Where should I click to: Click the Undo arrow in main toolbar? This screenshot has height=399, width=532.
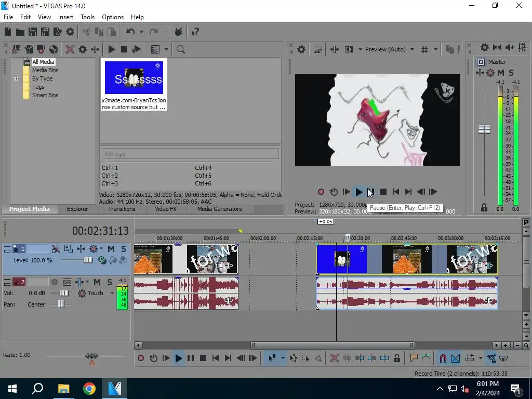(130, 32)
